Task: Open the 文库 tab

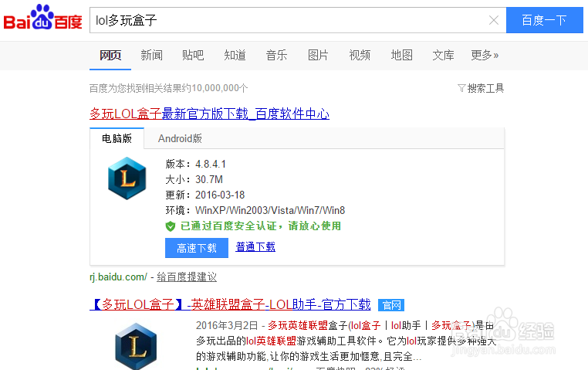Action: [443, 55]
